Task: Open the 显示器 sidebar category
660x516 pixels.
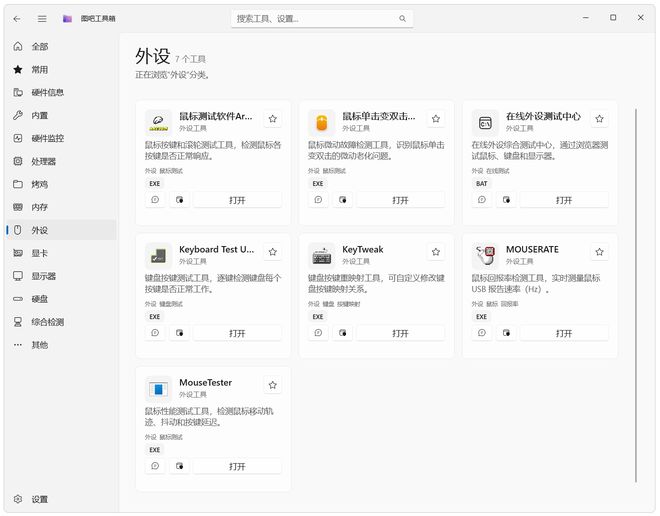Action: click(61, 276)
